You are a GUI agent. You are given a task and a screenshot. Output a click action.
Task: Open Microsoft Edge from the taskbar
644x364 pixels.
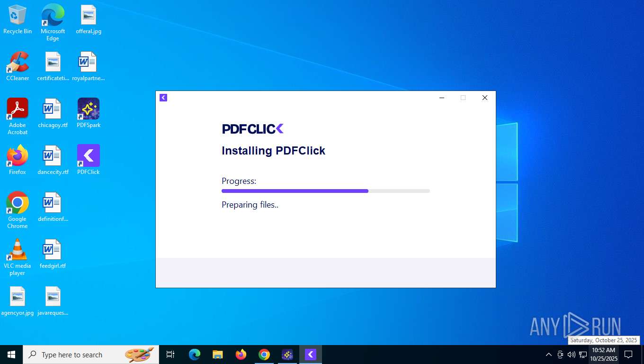pos(195,355)
